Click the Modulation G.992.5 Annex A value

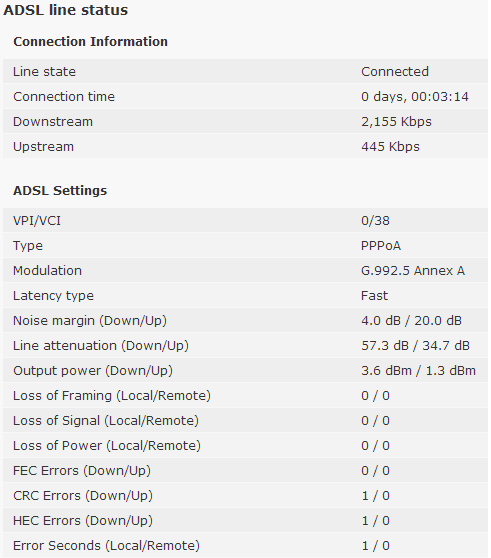click(413, 271)
